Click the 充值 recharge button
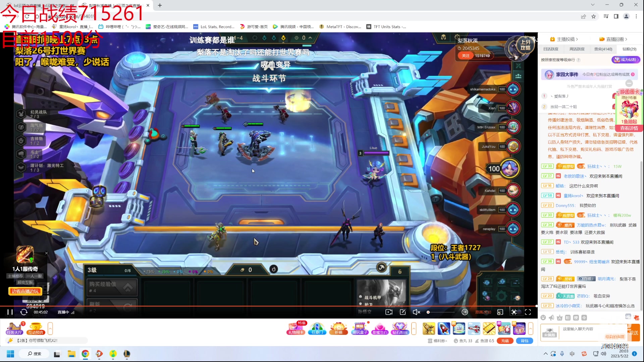This screenshot has height=362, width=644. [x=505, y=341]
